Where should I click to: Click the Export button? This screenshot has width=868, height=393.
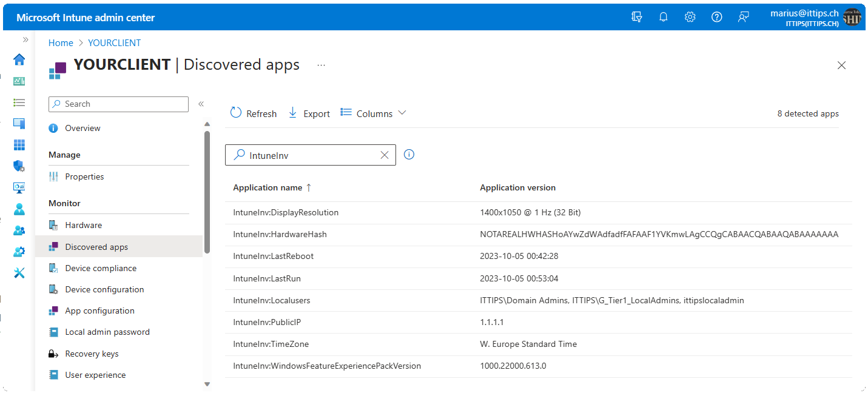click(x=309, y=113)
